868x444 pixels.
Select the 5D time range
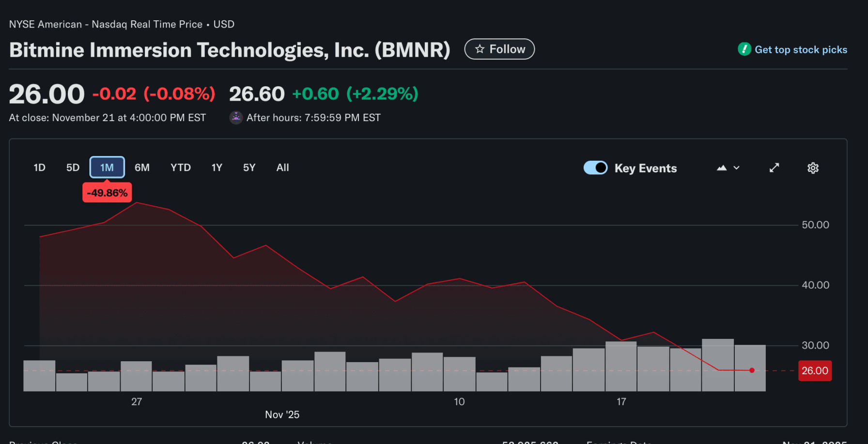(73, 168)
